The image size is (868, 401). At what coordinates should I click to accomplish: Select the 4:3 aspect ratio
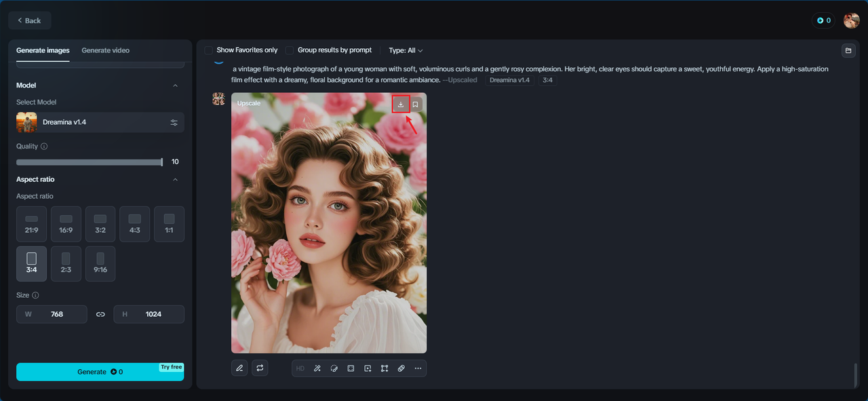[x=135, y=224]
